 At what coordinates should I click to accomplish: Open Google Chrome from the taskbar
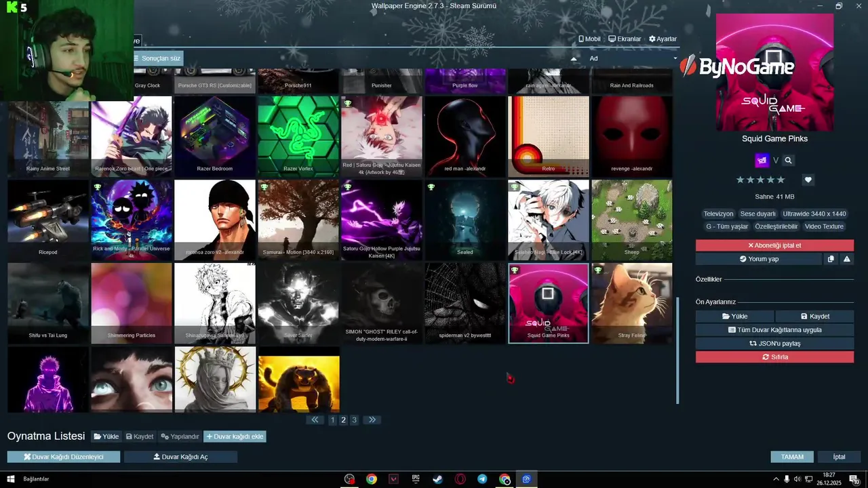pyautogui.click(x=372, y=479)
